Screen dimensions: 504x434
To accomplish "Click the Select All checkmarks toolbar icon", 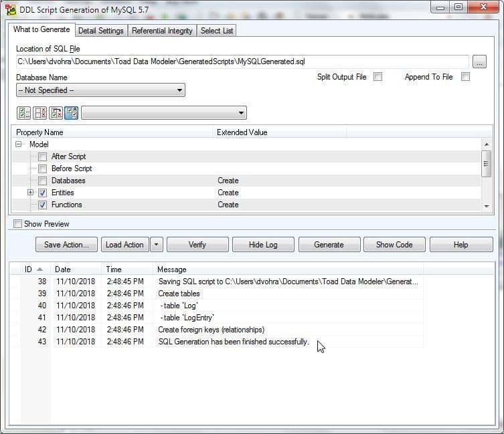I will pos(23,113).
